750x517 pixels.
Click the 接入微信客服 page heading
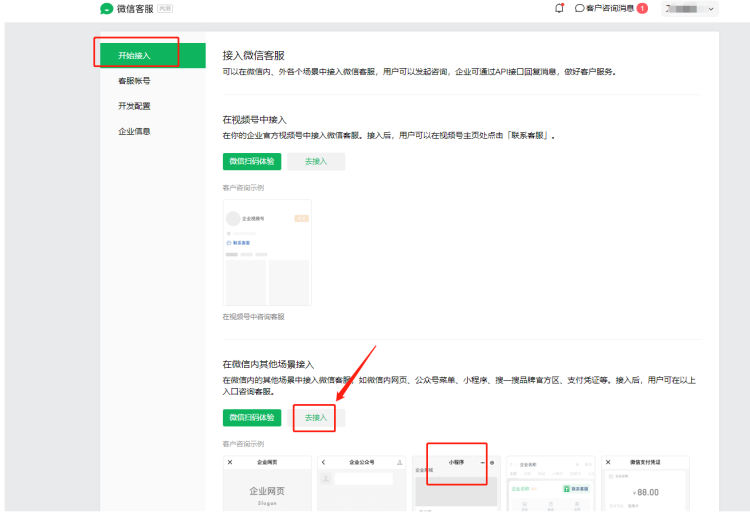pyautogui.click(x=254, y=55)
